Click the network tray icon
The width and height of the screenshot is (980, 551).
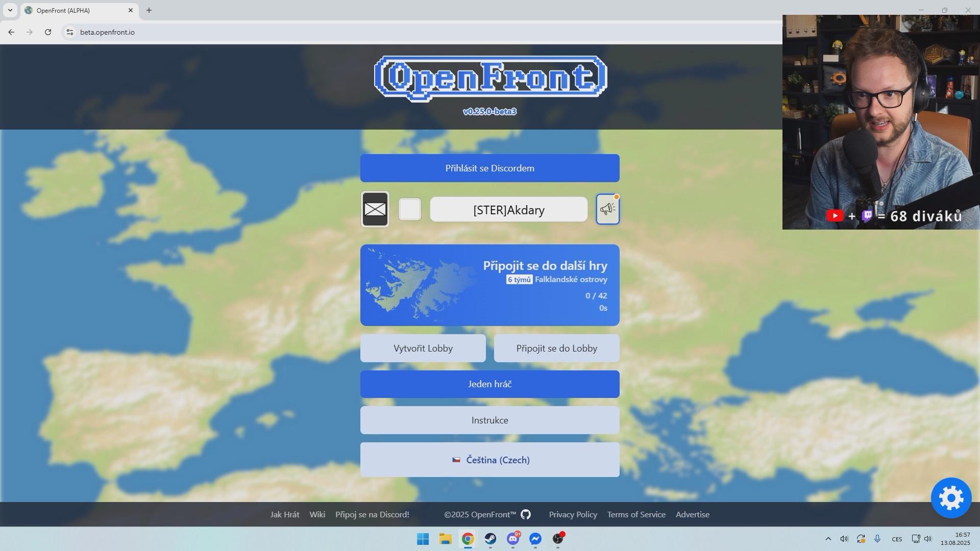tap(916, 539)
